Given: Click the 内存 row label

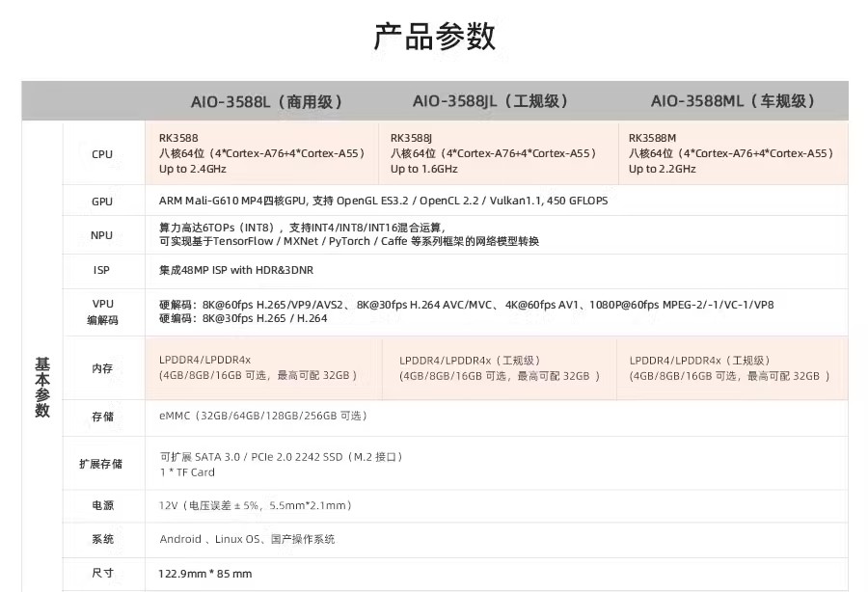Looking at the screenshot, I should [102, 368].
